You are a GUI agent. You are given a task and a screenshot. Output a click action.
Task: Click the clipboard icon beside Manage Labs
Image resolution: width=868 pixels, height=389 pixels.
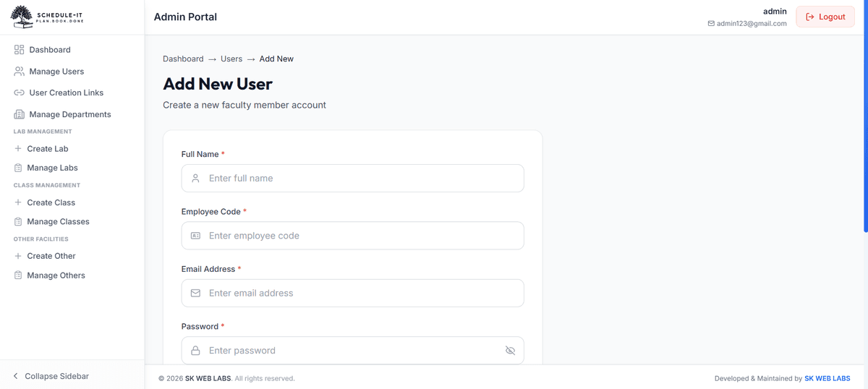pyautogui.click(x=18, y=168)
